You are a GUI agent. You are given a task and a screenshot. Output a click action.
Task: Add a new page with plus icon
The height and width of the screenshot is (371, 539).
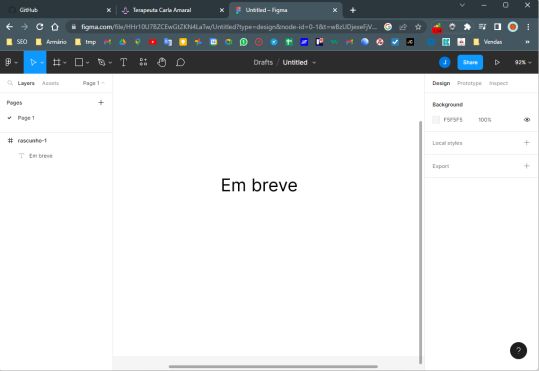(x=101, y=102)
